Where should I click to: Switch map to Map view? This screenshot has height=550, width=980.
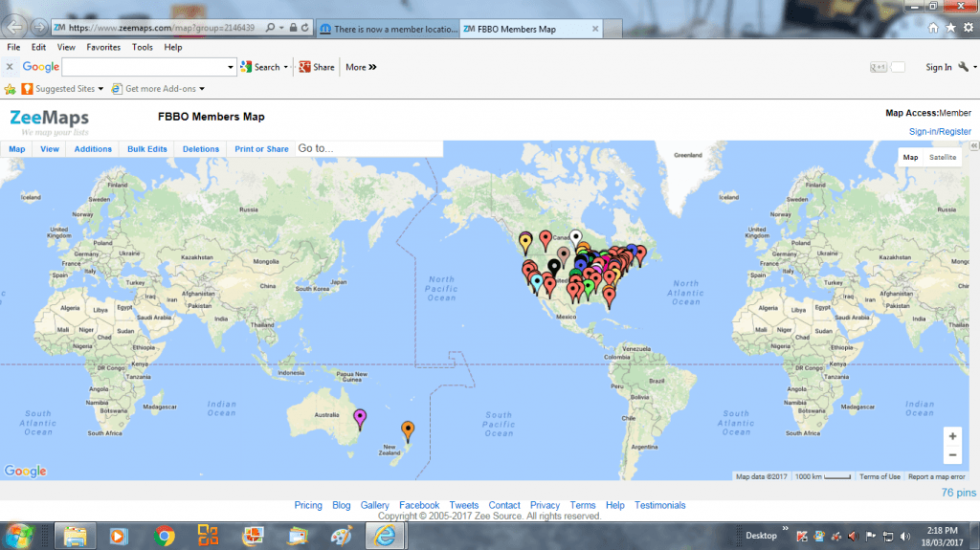(x=911, y=158)
